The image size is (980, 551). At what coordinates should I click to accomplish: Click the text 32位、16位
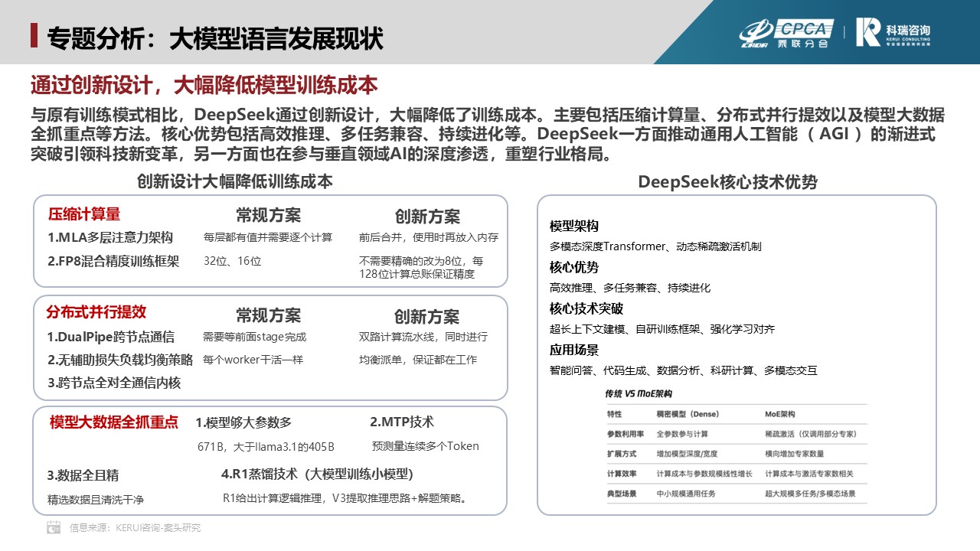click(x=233, y=261)
